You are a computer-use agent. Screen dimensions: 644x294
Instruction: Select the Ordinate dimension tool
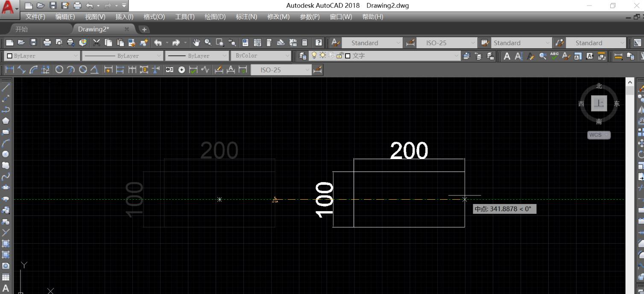coord(45,70)
